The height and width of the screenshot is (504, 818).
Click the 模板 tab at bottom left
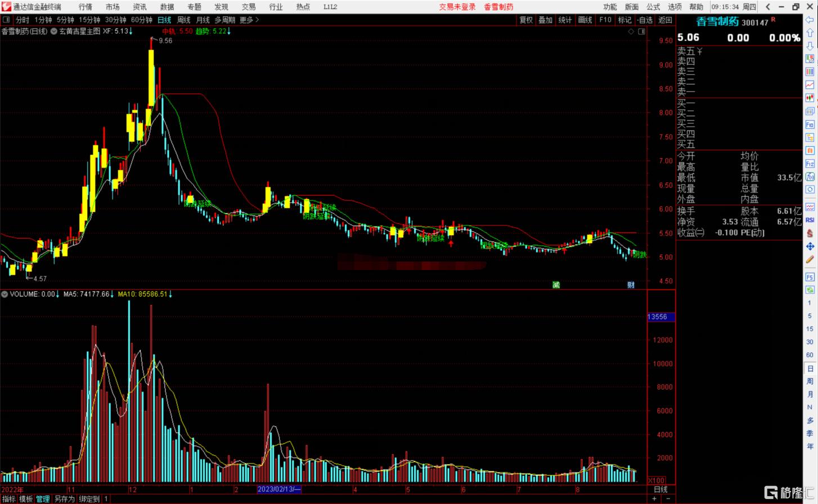pos(26,499)
